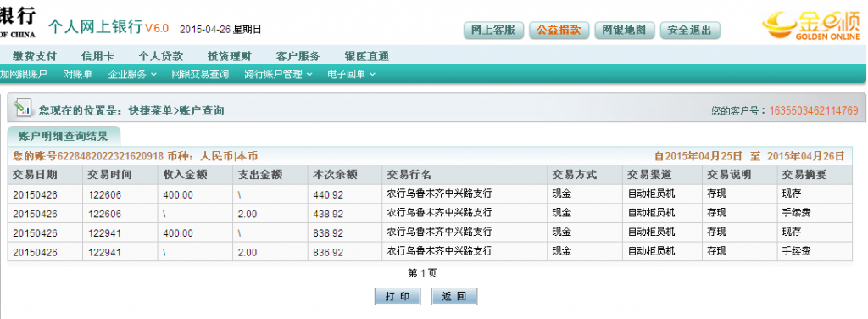Select the 加网银账户 submenu item
The image size is (868, 319).
[23, 74]
